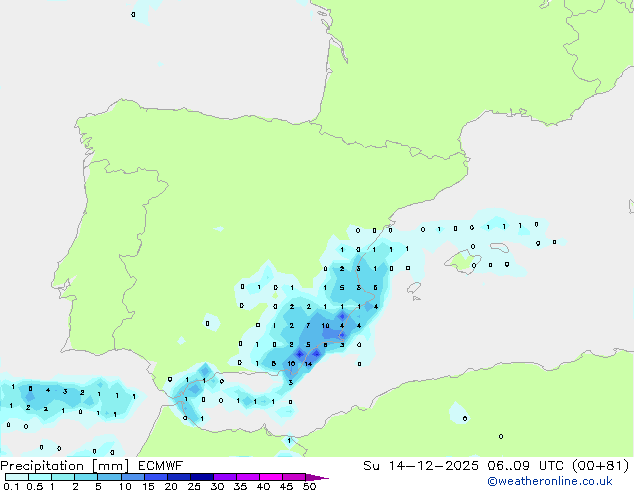Click the date 'Su 14-12-2025'

pos(421,466)
